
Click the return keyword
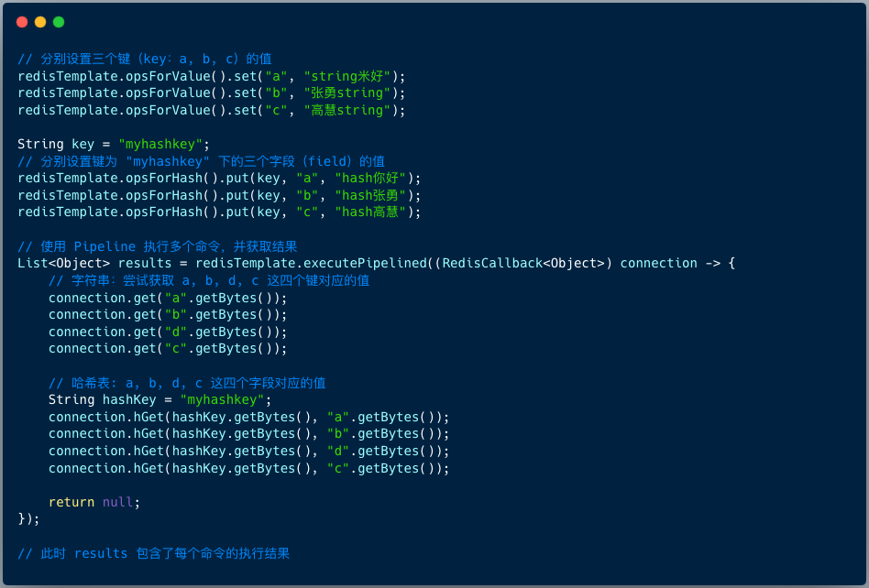coord(71,502)
